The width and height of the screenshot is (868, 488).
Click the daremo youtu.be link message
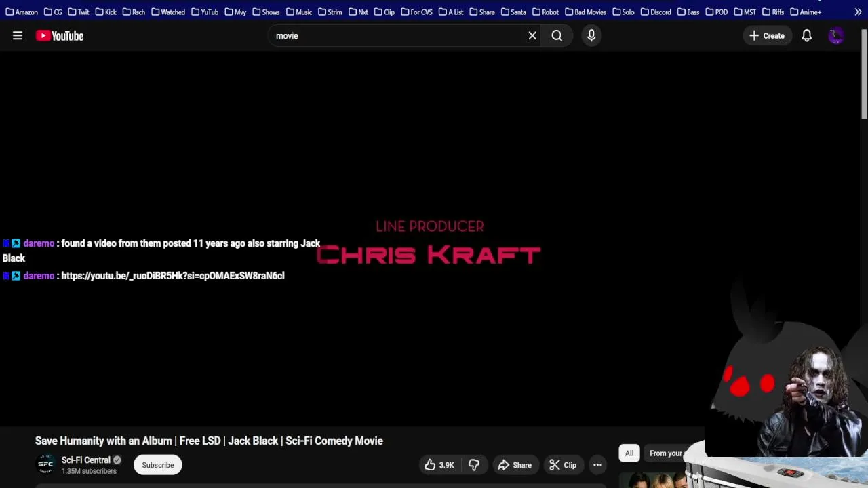(x=173, y=276)
